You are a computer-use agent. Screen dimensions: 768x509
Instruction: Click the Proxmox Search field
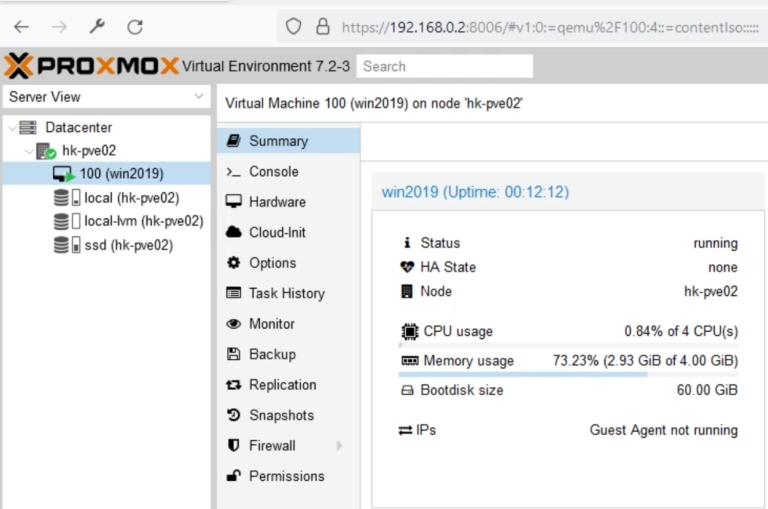pos(444,67)
